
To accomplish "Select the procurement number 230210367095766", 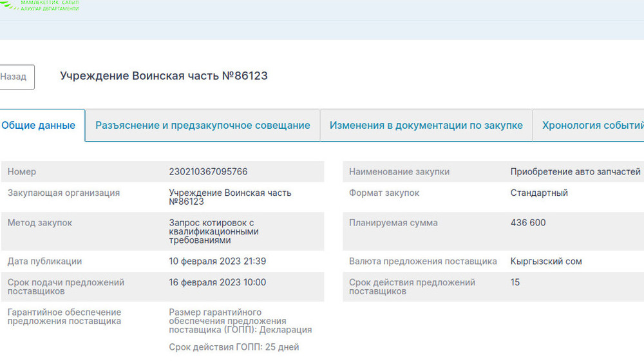I will [208, 172].
